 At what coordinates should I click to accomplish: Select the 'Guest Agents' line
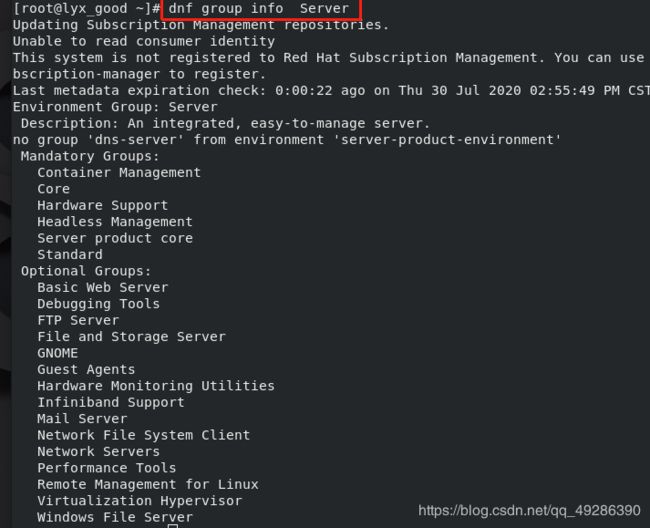pyautogui.click(x=86, y=370)
